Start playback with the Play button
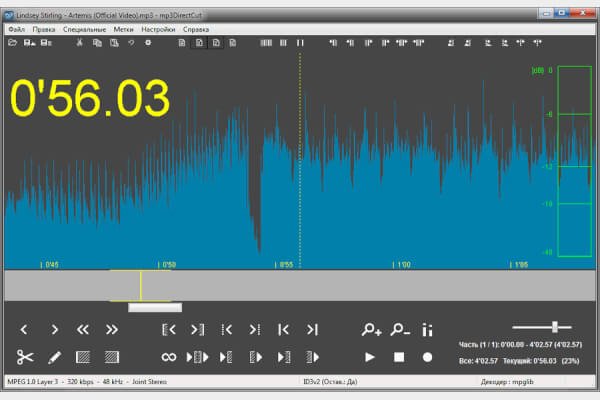600x400 pixels. click(x=370, y=357)
